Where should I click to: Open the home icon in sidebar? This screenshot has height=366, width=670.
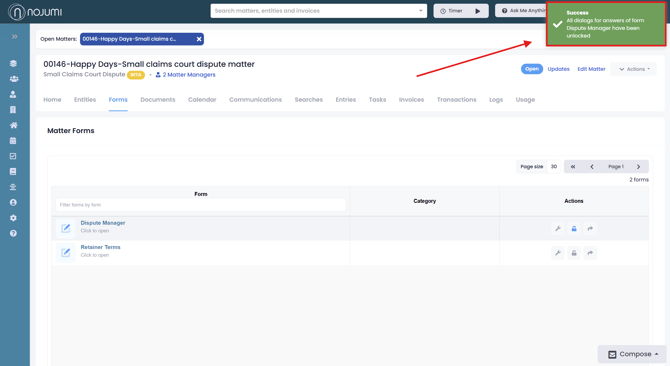14,125
